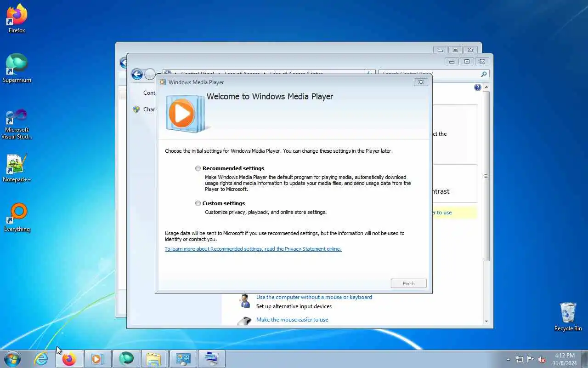
Task: Click the person icon beside alternative input devices
Action: pos(245,301)
